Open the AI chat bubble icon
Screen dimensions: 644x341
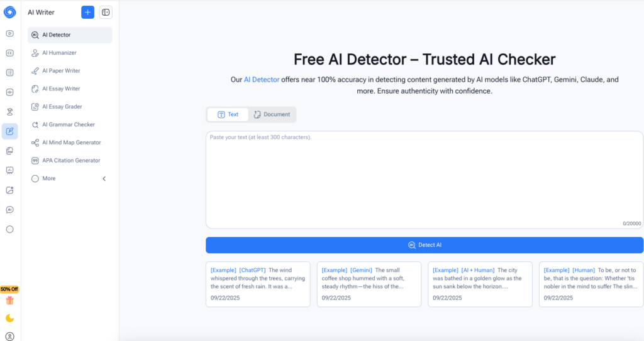coord(10,210)
